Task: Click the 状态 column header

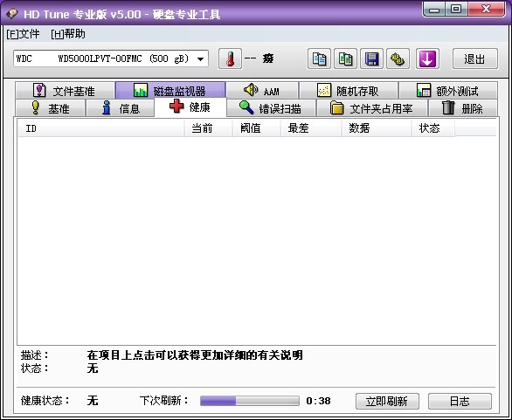Action: [433, 128]
